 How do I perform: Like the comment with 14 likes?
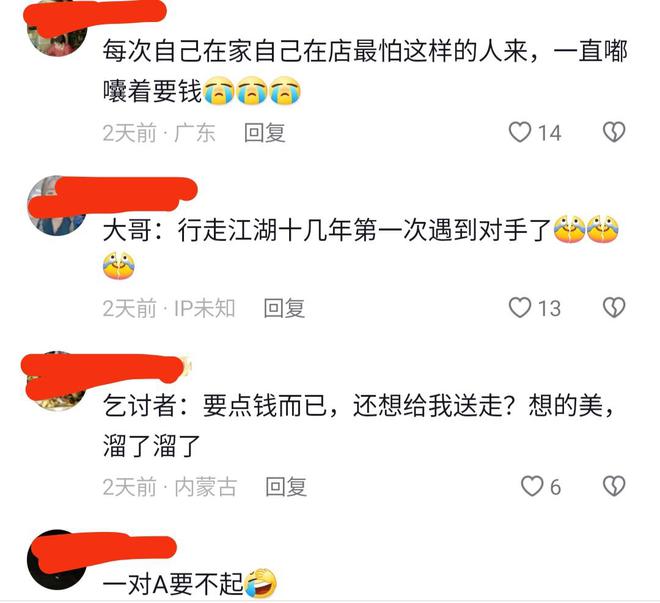520,132
